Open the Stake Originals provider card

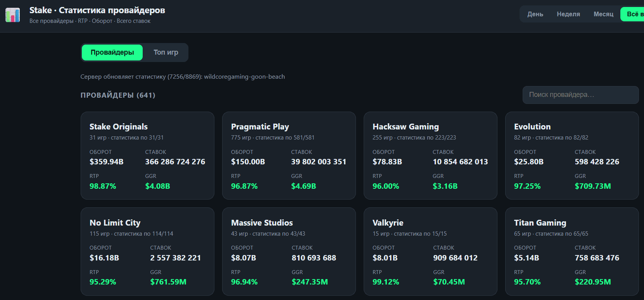[147, 156]
